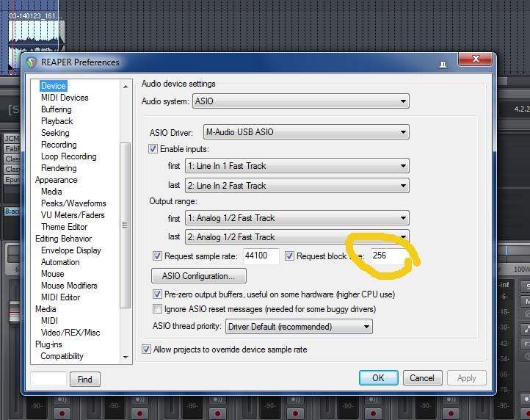Image resolution: width=530 pixels, height=420 pixels.
Task: Open Rendering preferences
Action: coord(59,168)
